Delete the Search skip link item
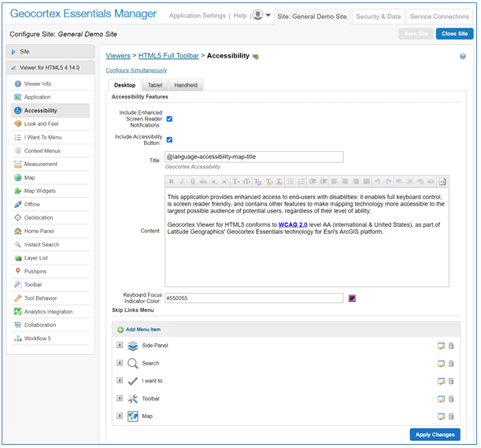 pos(451,364)
